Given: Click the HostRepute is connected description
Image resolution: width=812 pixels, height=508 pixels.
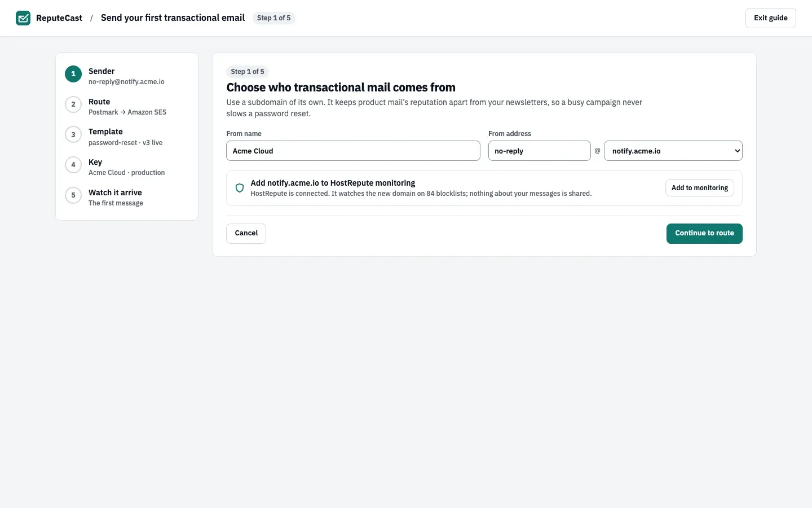Looking at the screenshot, I should pos(421,194).
